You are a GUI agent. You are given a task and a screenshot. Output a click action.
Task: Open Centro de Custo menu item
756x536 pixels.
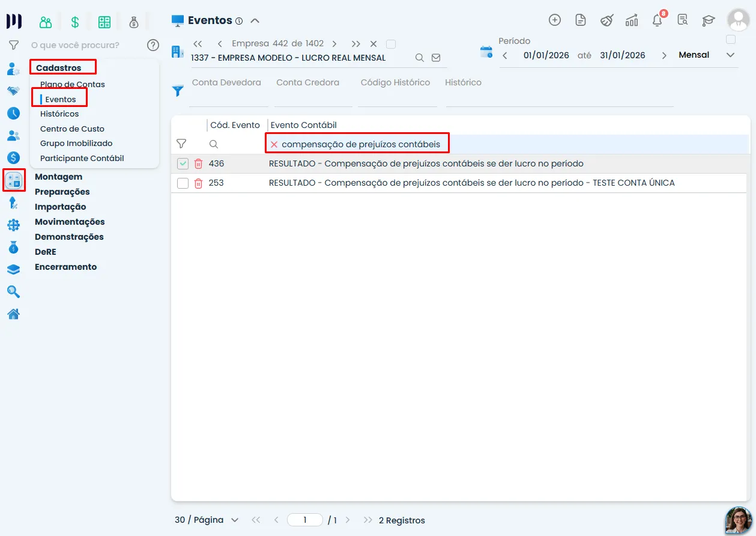click(x=72, y=129)
